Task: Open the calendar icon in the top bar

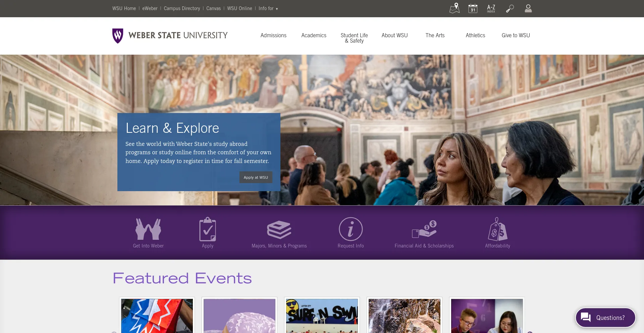Action: (473, 8)
